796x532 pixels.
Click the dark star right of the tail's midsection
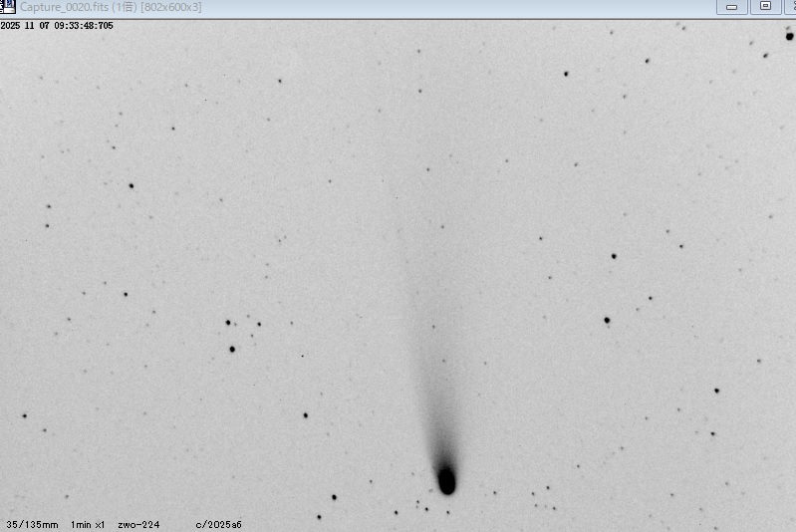point(607,321)
